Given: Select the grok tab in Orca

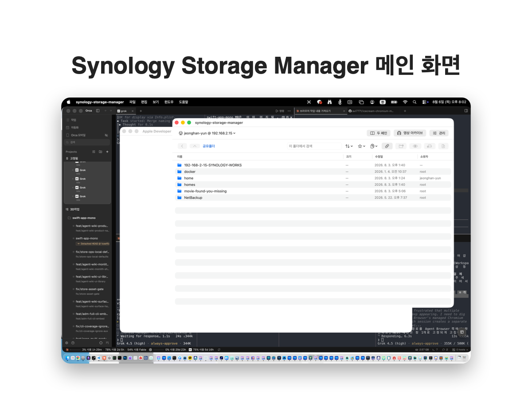Looking at the screenshot, I should pyautogui.click(x=125, y=111).
